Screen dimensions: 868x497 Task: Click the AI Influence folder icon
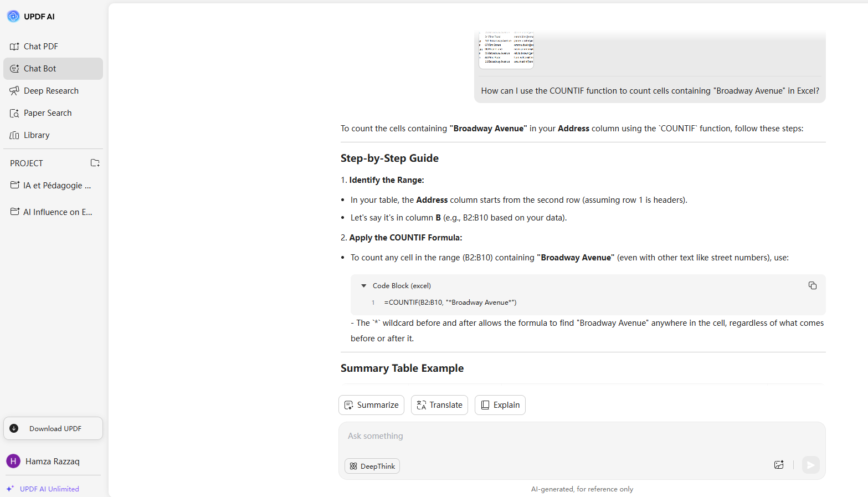[x=15, y=212]
